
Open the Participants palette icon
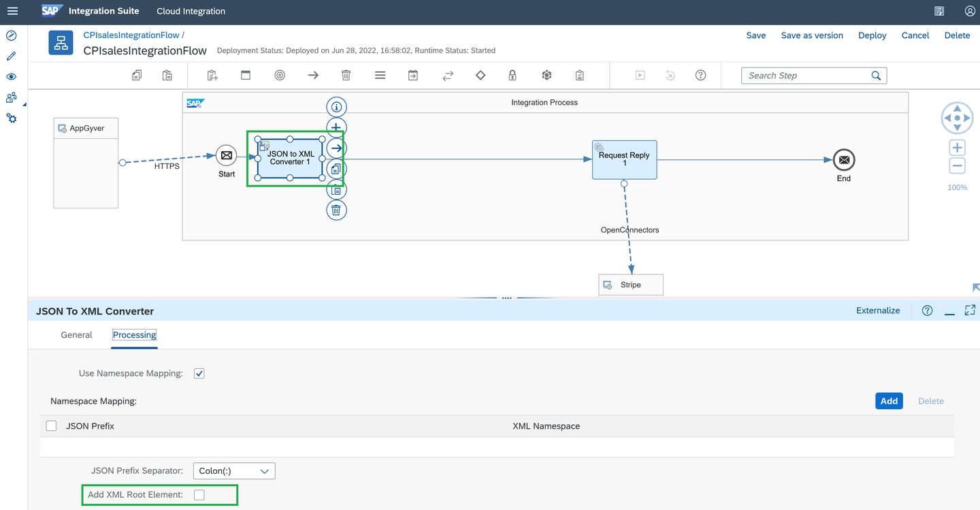click(212, 76)
